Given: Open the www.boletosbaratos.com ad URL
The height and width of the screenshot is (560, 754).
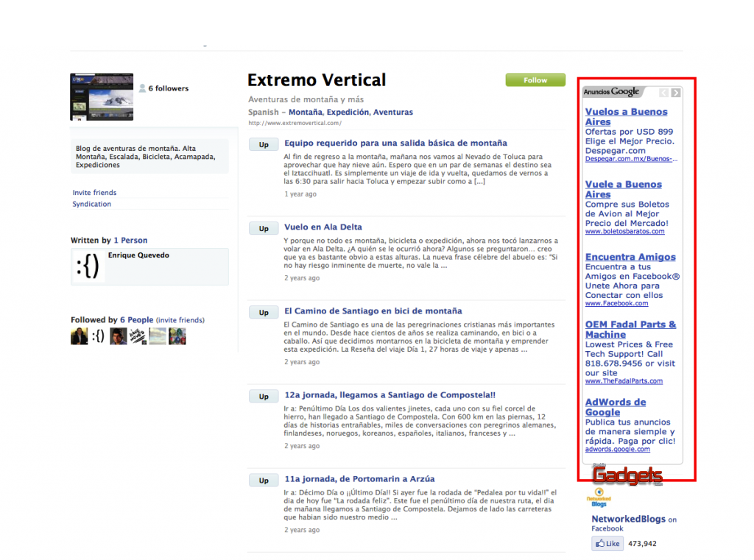Looking at the screenshot, I should (x=624, y=232).
